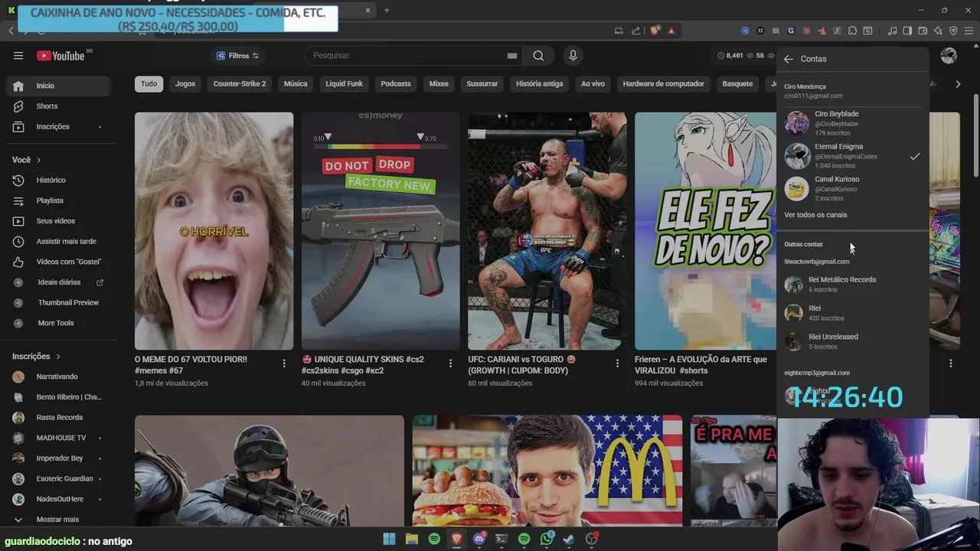Screen dimensions: 980x551
Task: Open the Brave Wallet icon
Action: click(923, 31)
